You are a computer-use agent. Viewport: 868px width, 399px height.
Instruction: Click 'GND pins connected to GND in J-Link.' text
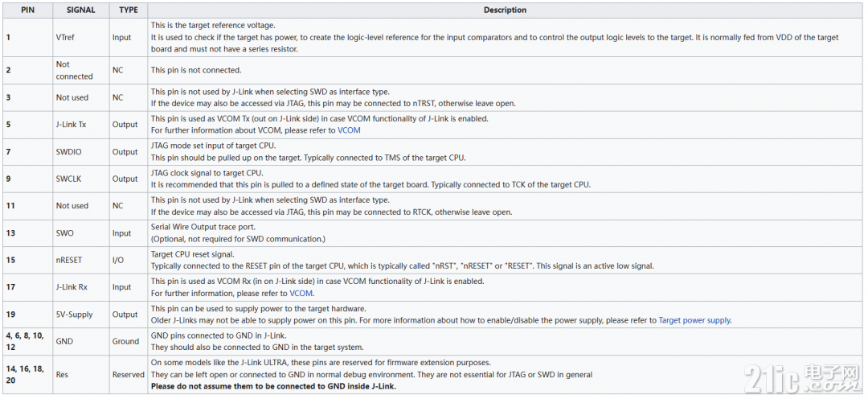(x=219, y=335)
